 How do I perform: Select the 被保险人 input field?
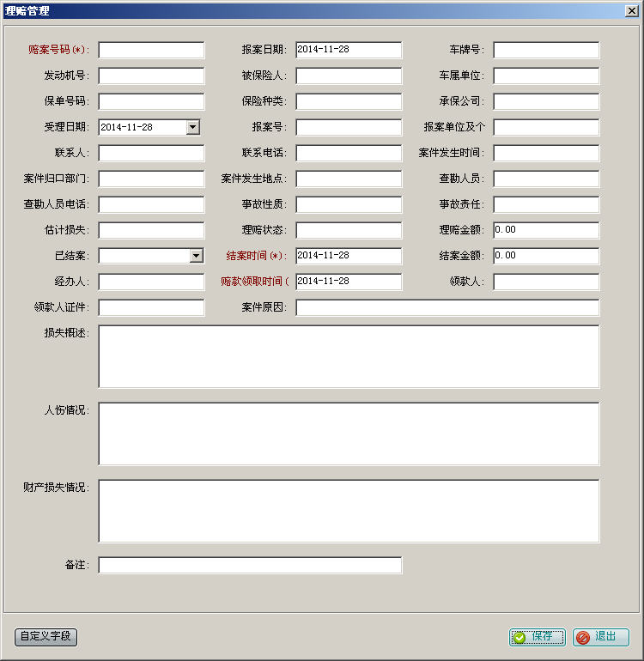pyautogui.click(x=349, y=76)
